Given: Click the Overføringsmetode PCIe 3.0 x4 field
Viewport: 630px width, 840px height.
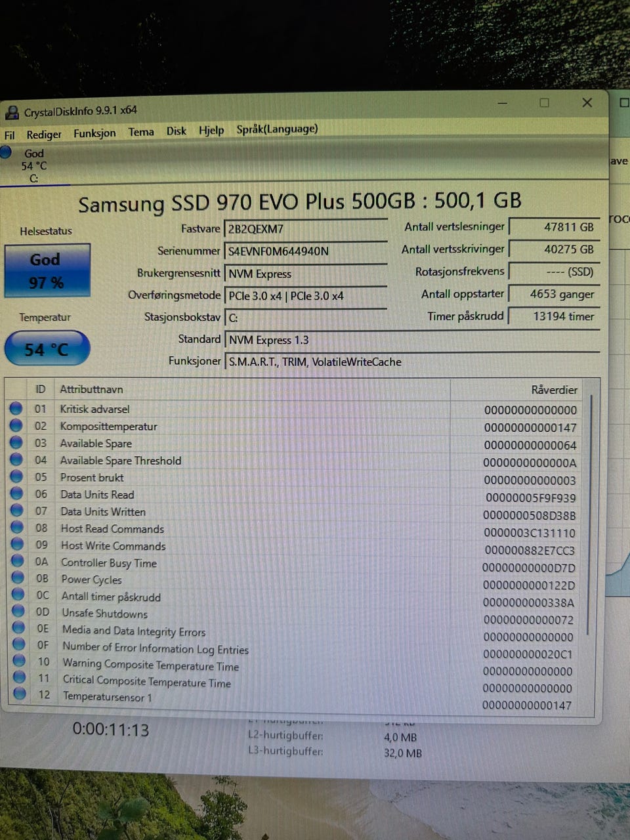Looking at the screenshot, I should point(306,296).
